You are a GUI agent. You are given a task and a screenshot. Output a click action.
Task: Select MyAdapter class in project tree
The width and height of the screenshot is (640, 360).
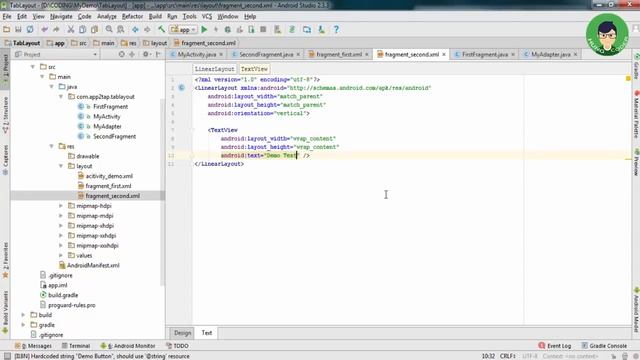pyautogui.click(x=107, y=127)
